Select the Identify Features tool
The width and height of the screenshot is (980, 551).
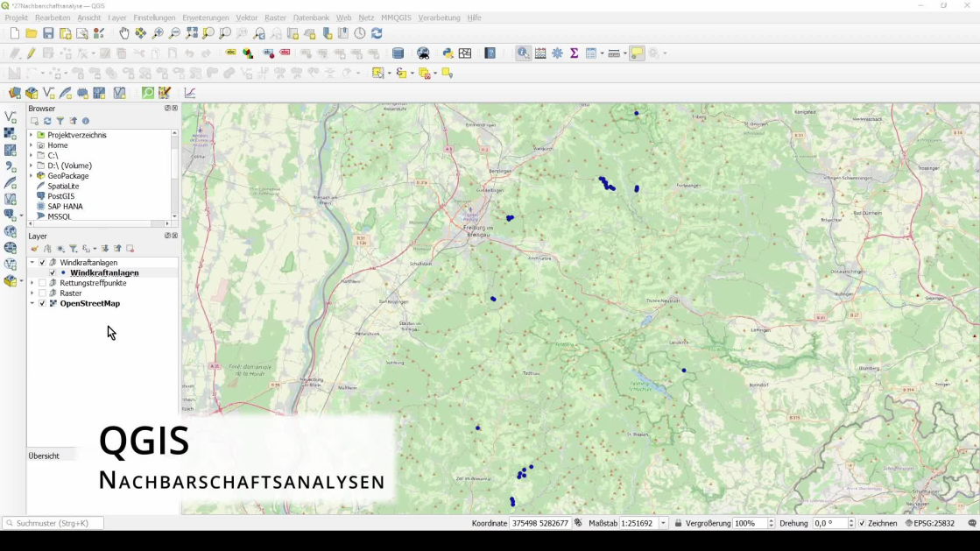pyautogui.click(x=523, y=53)
